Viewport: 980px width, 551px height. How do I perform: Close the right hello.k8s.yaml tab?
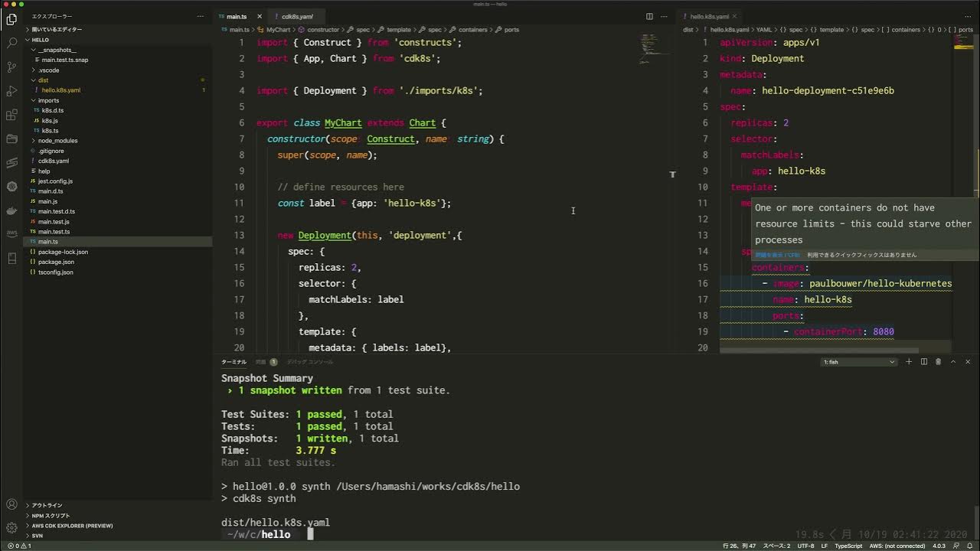point(735,16)
